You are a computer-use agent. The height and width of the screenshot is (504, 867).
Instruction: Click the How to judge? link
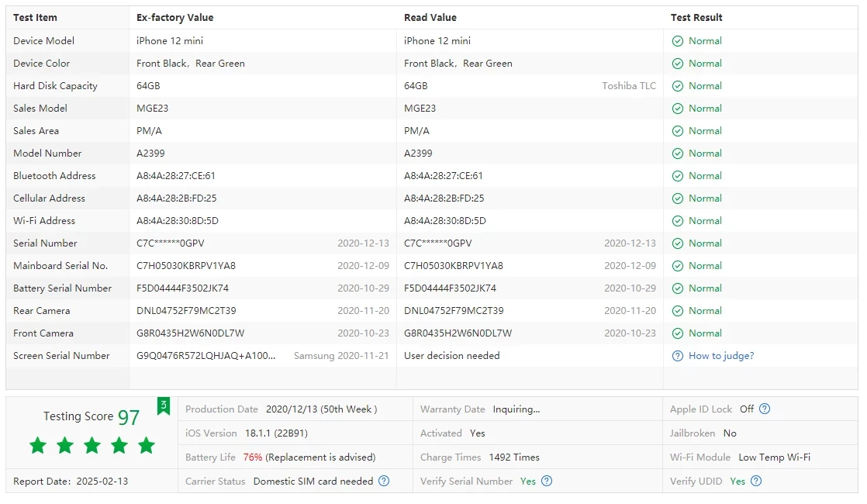[721, 356]
